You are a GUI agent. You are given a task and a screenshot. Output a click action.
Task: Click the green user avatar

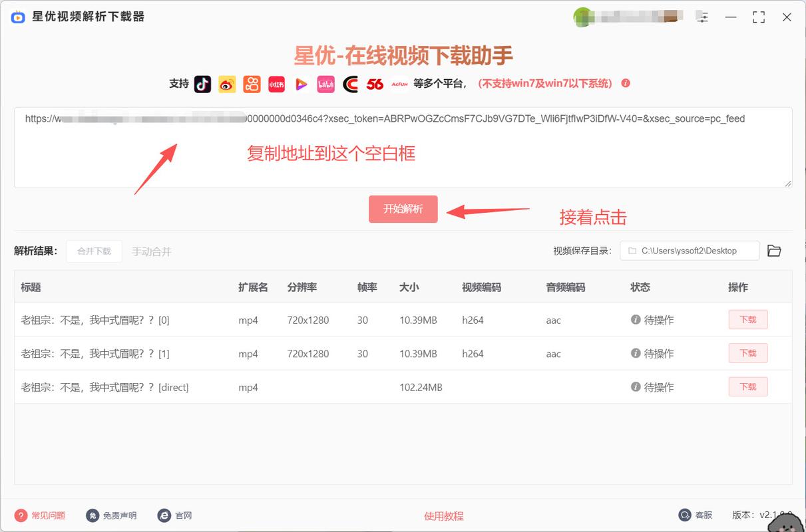582,17
